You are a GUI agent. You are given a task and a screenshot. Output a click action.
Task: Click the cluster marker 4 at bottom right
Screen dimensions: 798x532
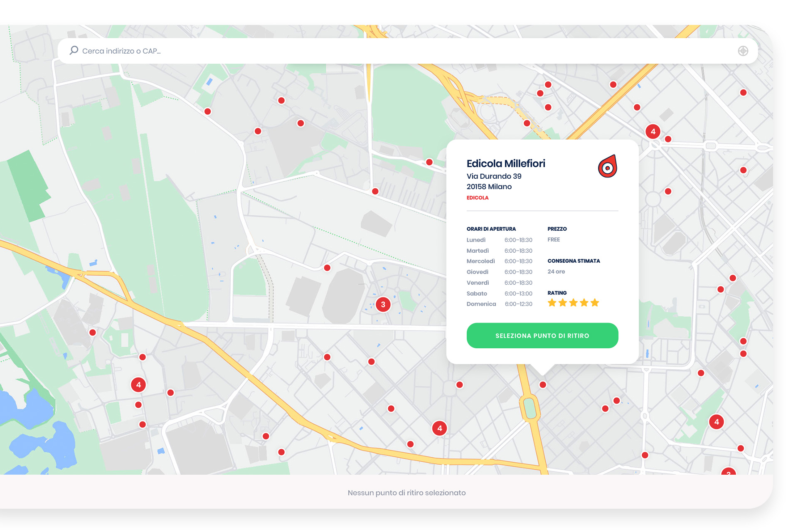pyautogui.click(x=717, y=421)
